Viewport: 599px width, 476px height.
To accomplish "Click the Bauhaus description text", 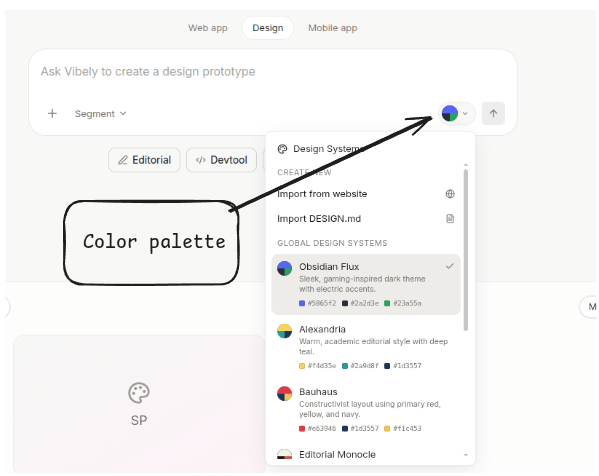I will 370,409.
